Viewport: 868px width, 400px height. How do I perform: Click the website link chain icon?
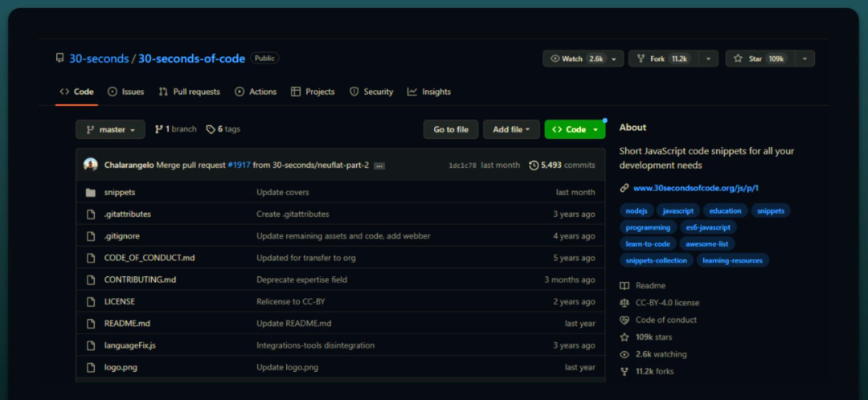[x=624, y=188]
